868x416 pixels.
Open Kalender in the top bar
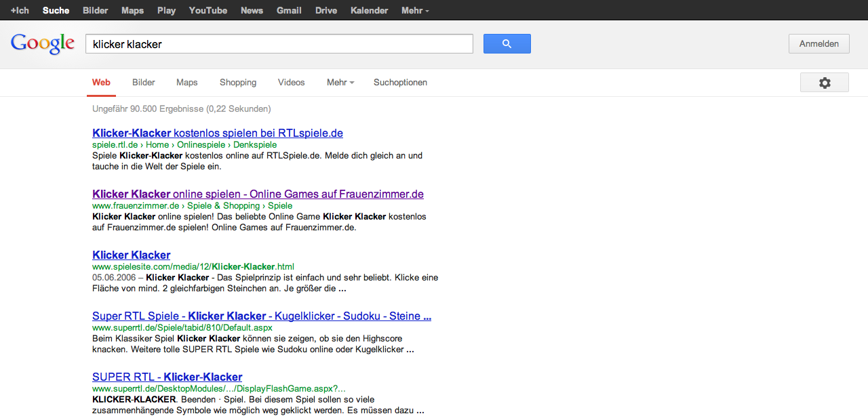(369, 10)
